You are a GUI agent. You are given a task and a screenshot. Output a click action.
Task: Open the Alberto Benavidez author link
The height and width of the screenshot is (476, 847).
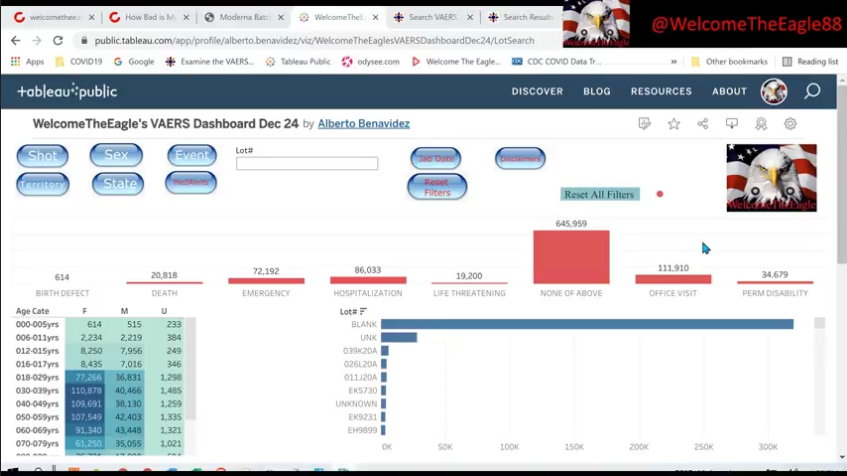tap(363, 124)
